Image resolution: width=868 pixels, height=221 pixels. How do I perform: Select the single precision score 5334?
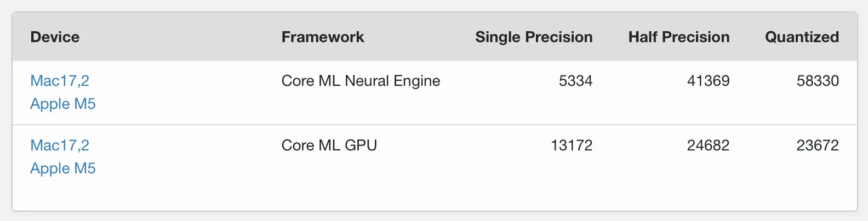[x=575, y=81]
